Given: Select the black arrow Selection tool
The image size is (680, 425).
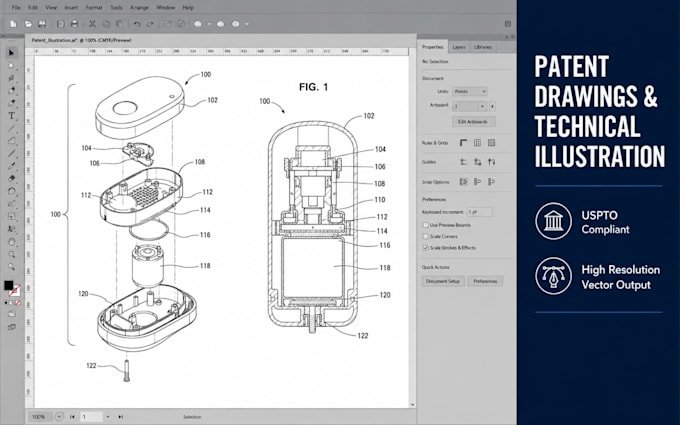Looking at the screenshot, I should point(12,53).
